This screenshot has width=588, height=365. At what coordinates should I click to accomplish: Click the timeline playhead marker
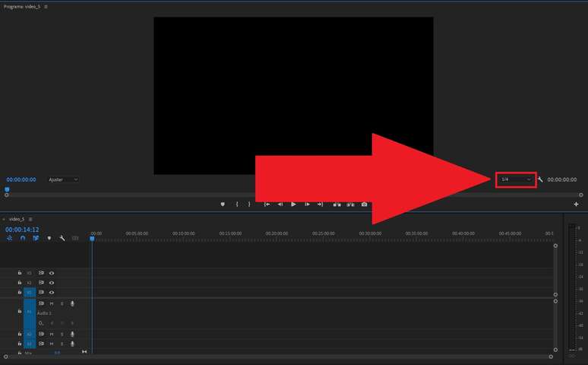point(92,239)
